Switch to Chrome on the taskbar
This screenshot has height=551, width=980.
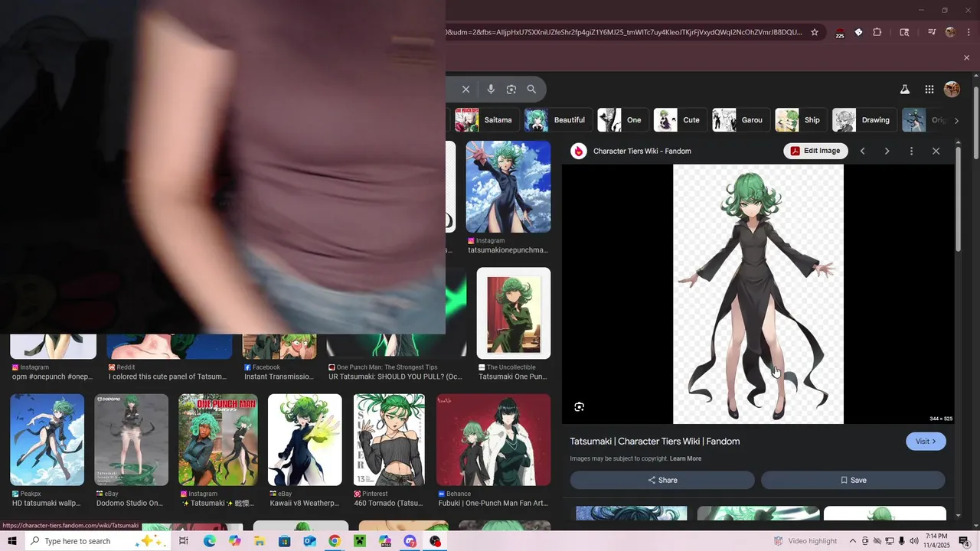tap(335, 541)
